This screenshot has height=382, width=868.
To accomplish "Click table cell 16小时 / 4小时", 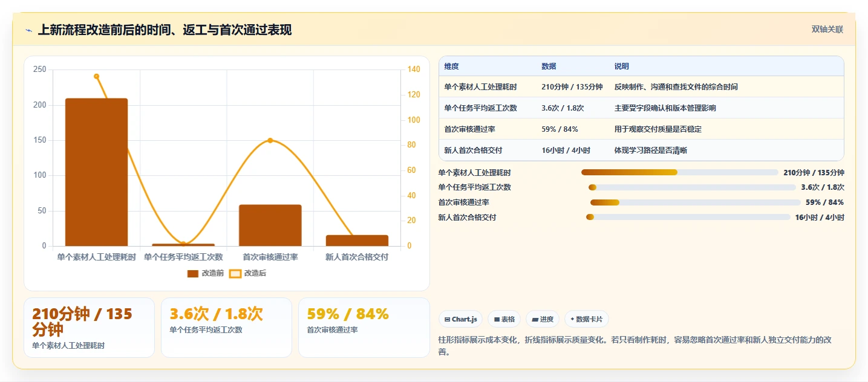I will pyautogui.click(x=566, y=151).
